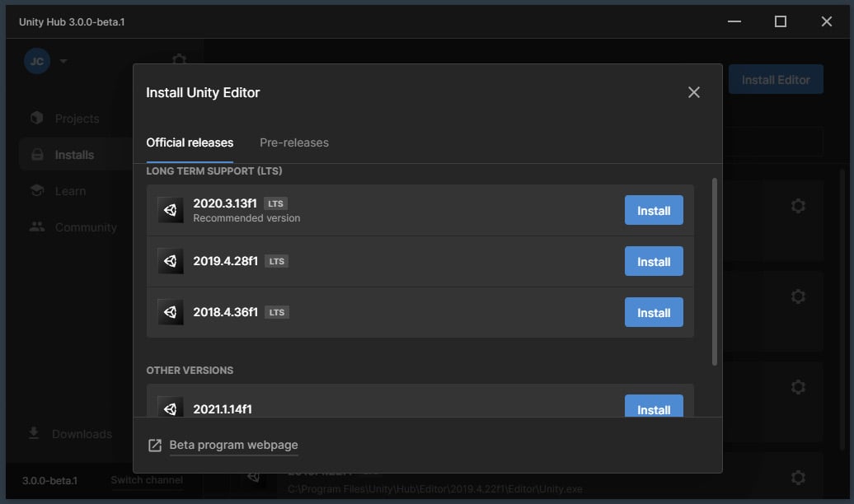Screen dimensions: 854x504
Task: Click the Community people icon
Action: [37, 226]
